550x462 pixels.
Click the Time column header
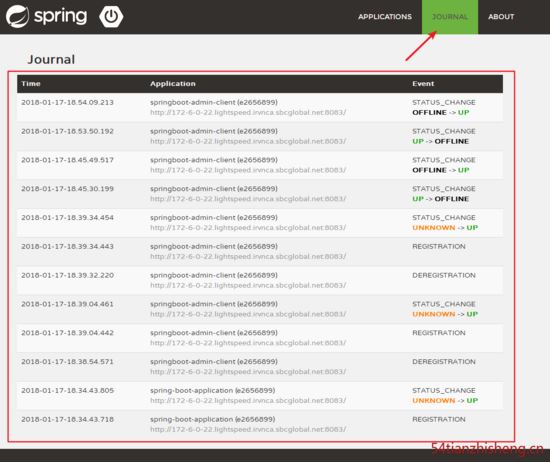[x=31, y=83]
